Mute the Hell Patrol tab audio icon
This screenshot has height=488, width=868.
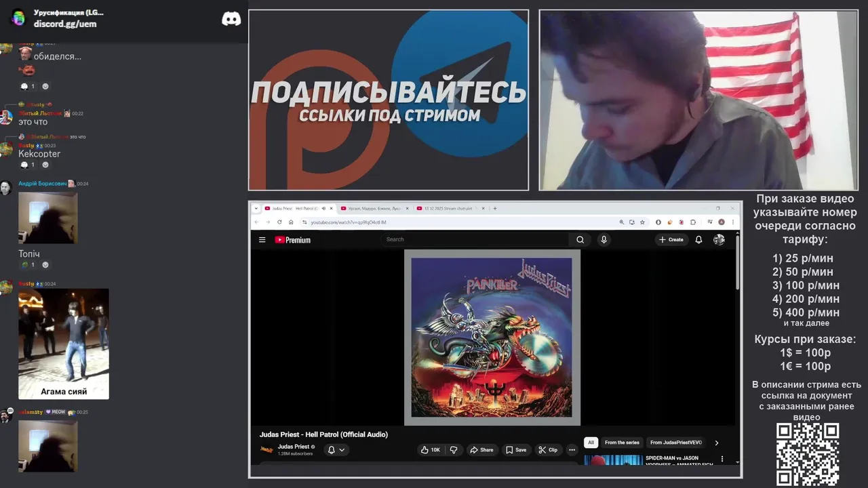(323, 208)
